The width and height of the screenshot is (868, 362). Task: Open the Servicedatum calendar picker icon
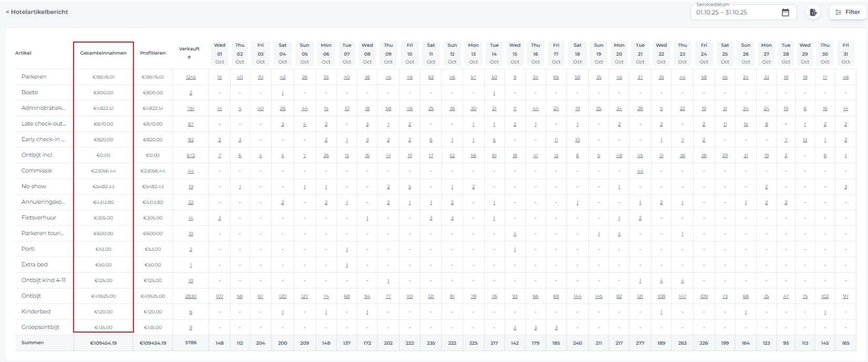(x=785, y=12)
